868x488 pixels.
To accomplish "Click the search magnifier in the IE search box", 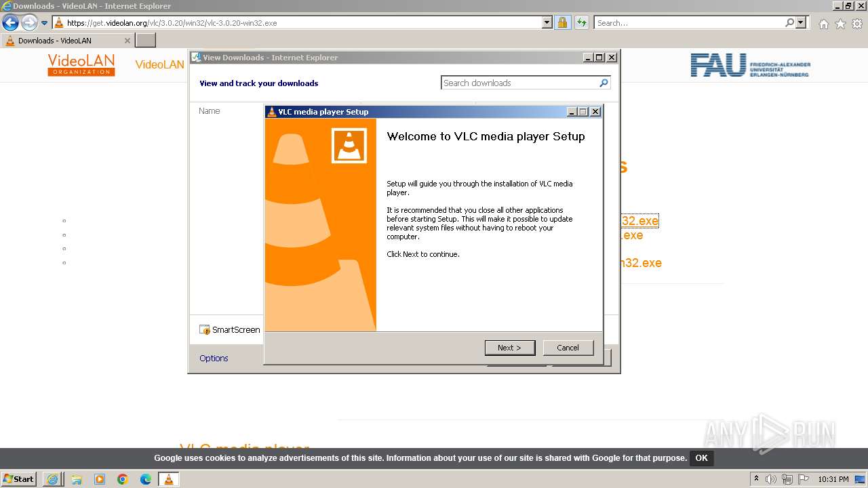I will click(x=789, y=22).
